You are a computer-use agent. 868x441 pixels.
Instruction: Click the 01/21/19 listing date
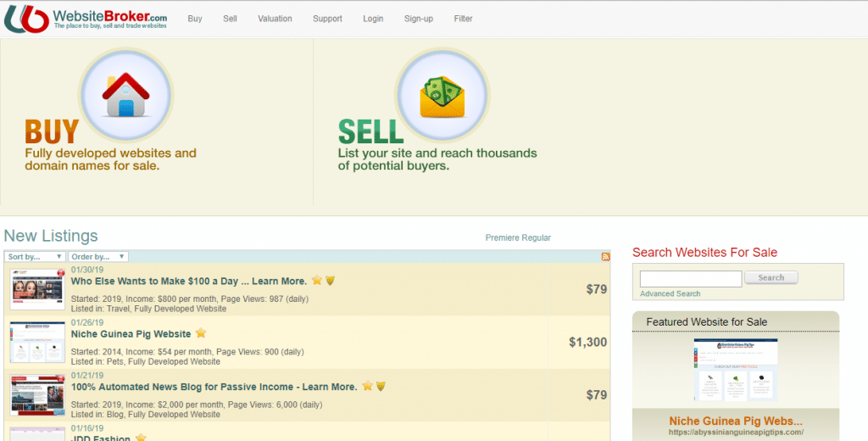coord(87,376)
